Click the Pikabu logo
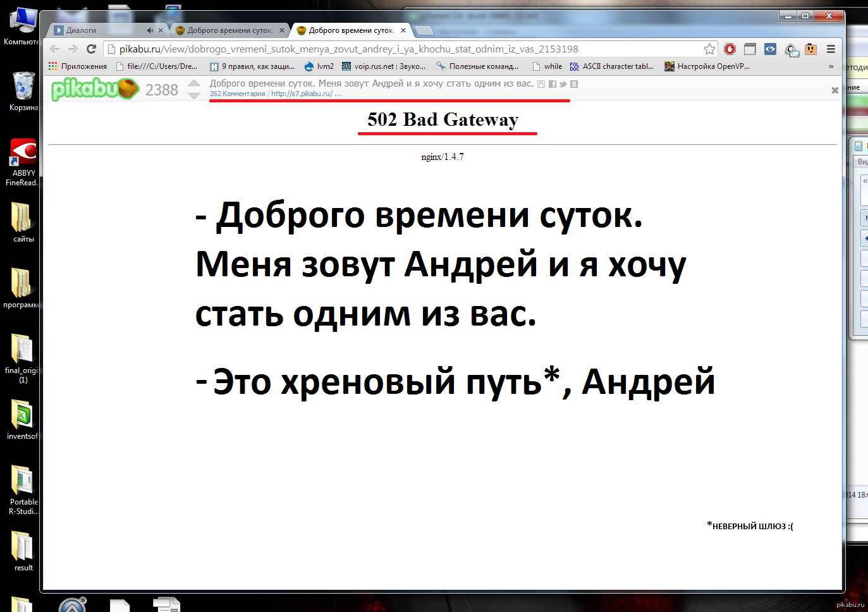Viewport: 868px width, 612px height. (94, 89)
